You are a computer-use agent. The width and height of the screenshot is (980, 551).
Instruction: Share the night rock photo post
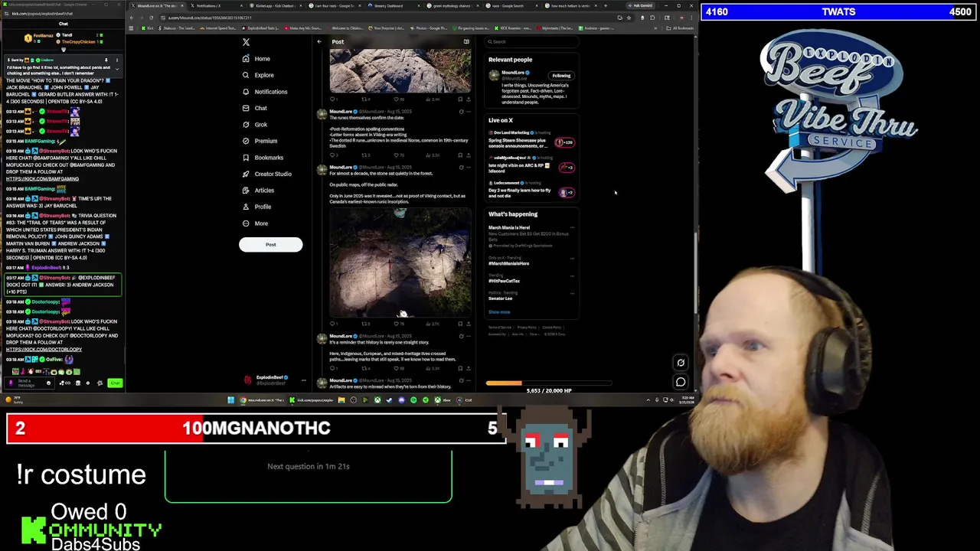pyautogui.click(x=469, y=324)
